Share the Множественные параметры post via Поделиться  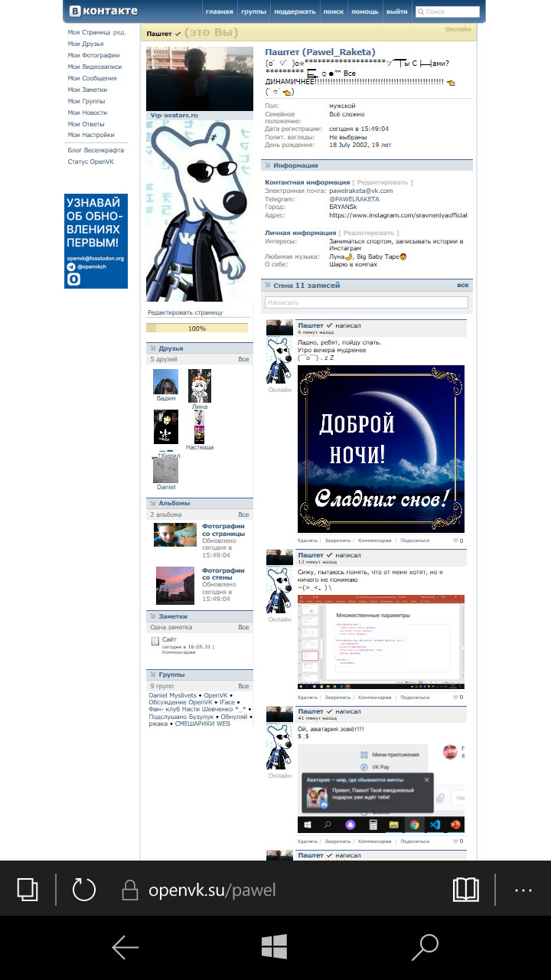click(415, 697)
